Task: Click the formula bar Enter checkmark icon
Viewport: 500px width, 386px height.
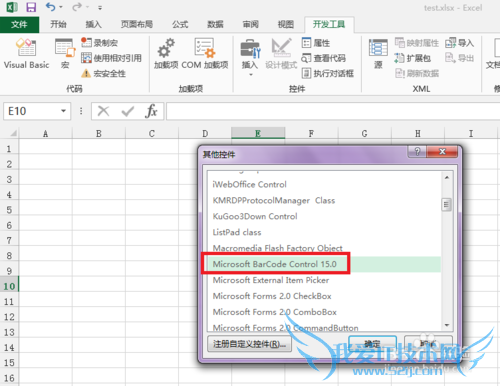Action: [128, 111]
